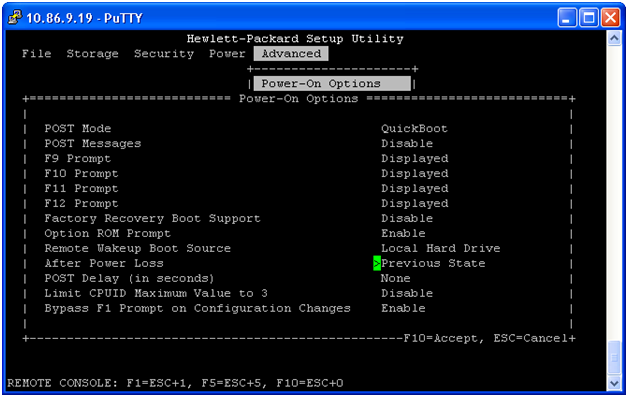Click the ESC=Cancel hint text

click(530, 339)
